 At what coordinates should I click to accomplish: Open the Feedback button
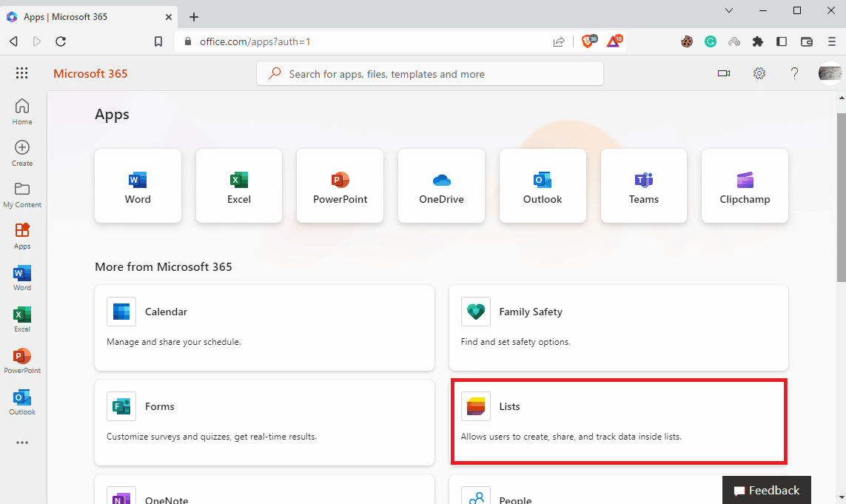click(x=767, y=490)
